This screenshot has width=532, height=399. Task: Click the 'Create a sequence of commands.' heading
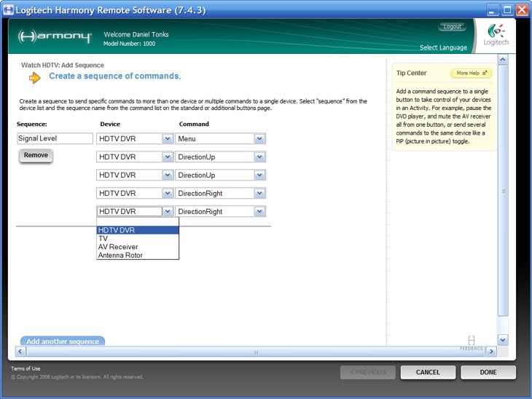114,76
